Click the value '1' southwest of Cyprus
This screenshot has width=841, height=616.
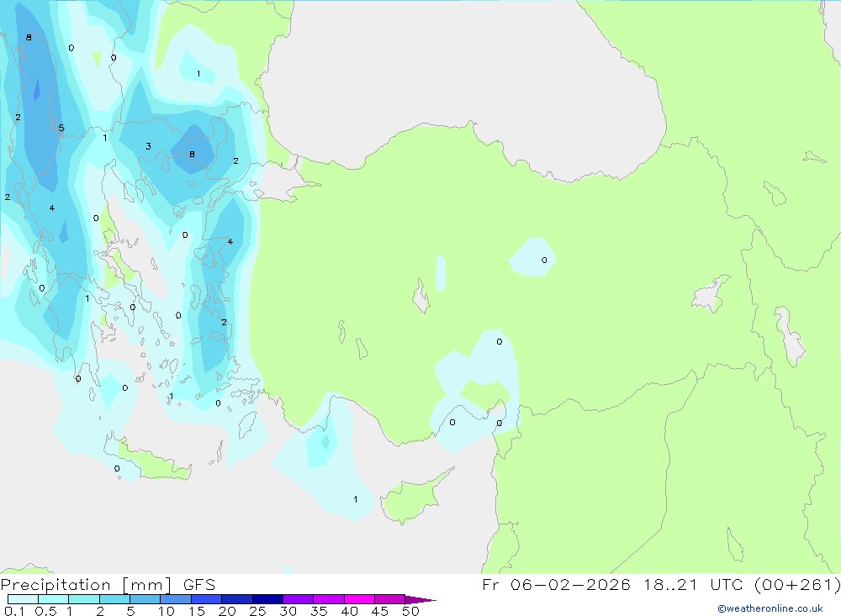click(356, 499)
